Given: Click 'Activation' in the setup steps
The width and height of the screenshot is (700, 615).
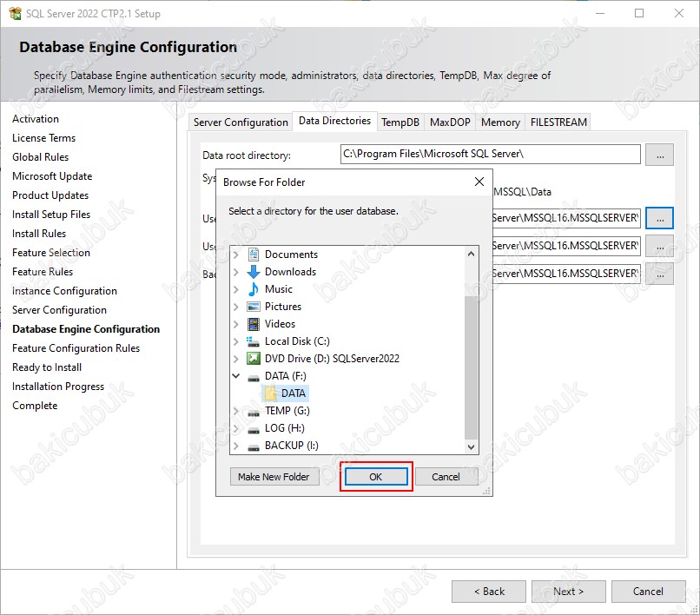Looking at the screenshot, I should click(x=36, y=119).
